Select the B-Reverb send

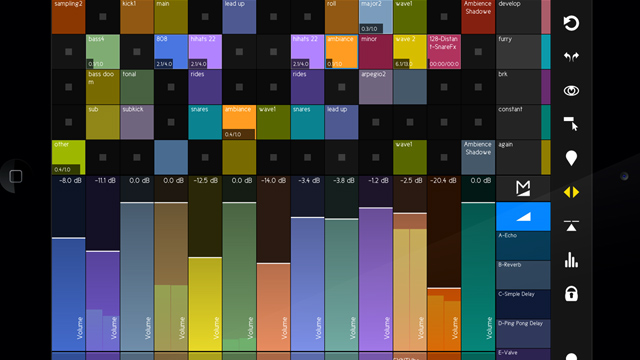(523, 275)
